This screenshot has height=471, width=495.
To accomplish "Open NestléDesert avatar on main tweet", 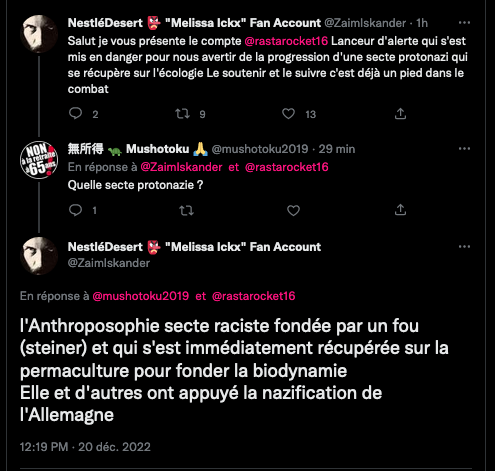I will tap(39, 256).
